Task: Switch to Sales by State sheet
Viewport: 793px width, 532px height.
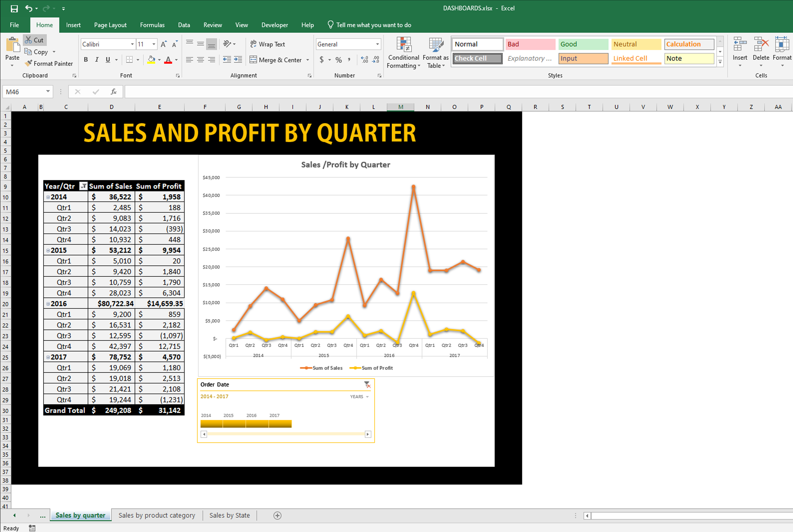Action: [x=229, y=515]
